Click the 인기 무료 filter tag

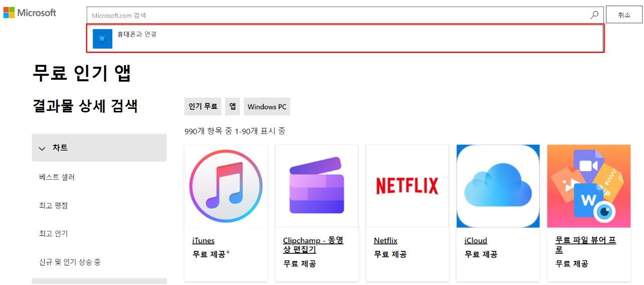coord(203,106)
